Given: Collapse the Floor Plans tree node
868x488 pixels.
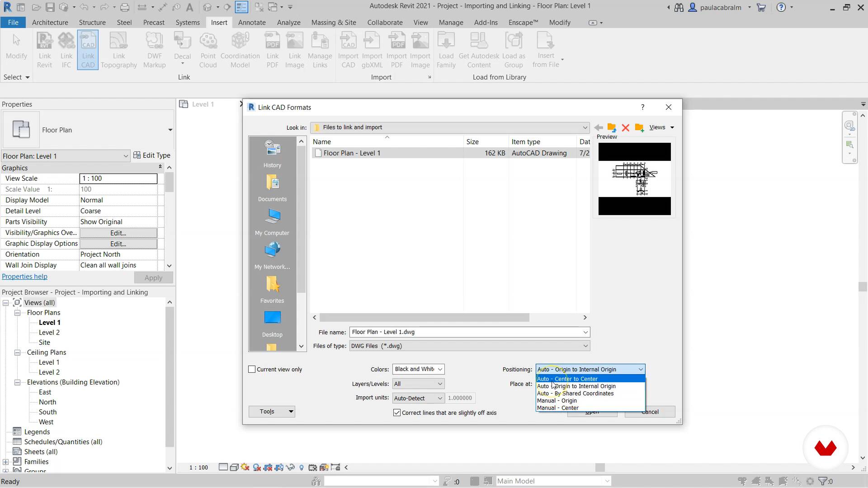Looking at the screenshot, I should point(17,313).
